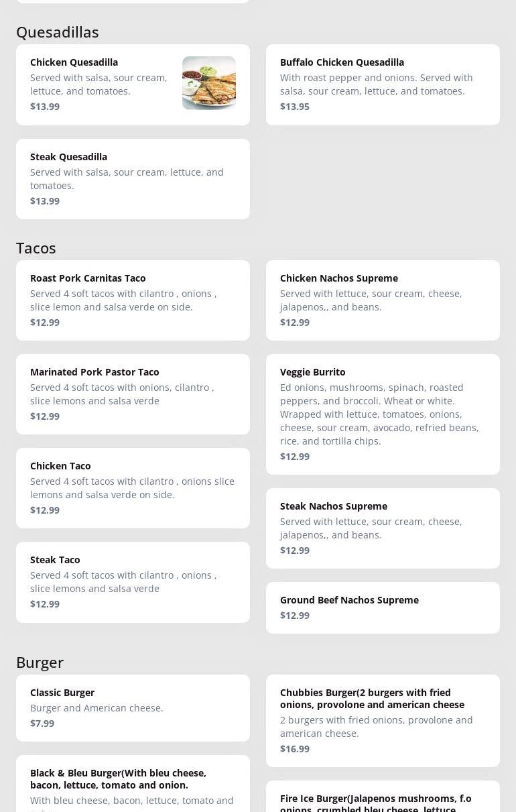Click the Quesadillas section heading

(58, 32)
